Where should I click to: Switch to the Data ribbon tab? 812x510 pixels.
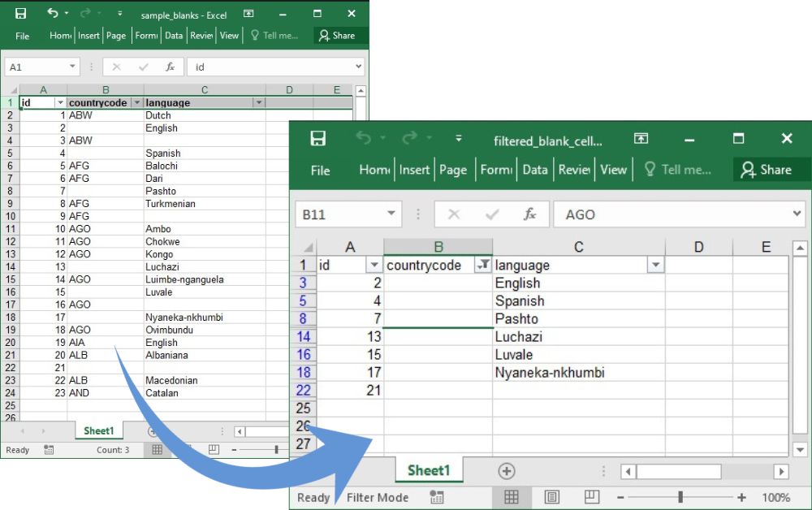(x=535, y=170)
